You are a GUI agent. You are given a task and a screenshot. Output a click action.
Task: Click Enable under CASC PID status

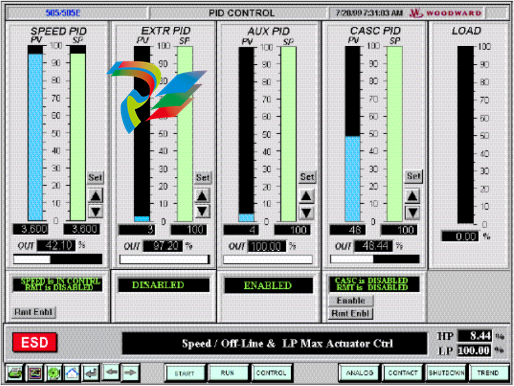(x=351, y=301)
